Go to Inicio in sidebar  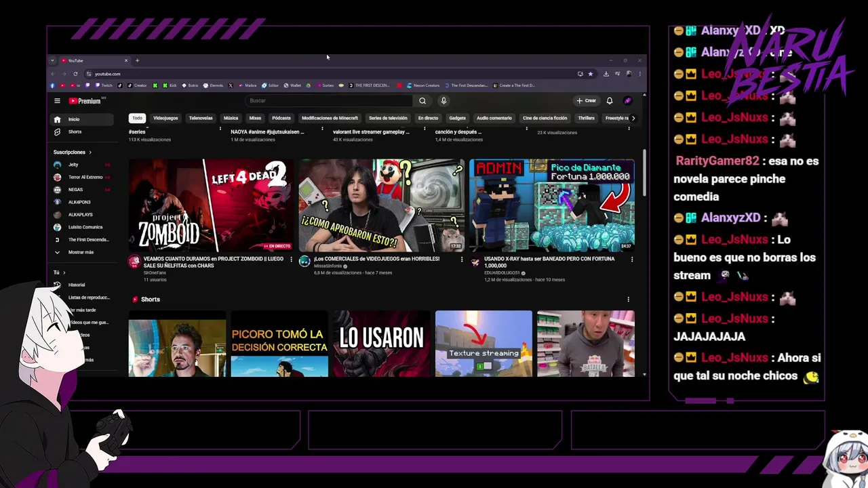pos(83,119)
